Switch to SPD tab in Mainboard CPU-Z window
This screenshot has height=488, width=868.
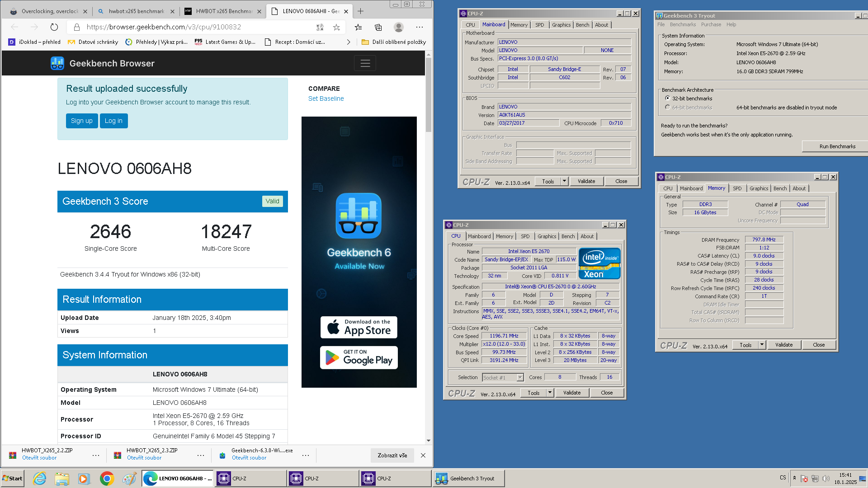click(x=539, y=25)
